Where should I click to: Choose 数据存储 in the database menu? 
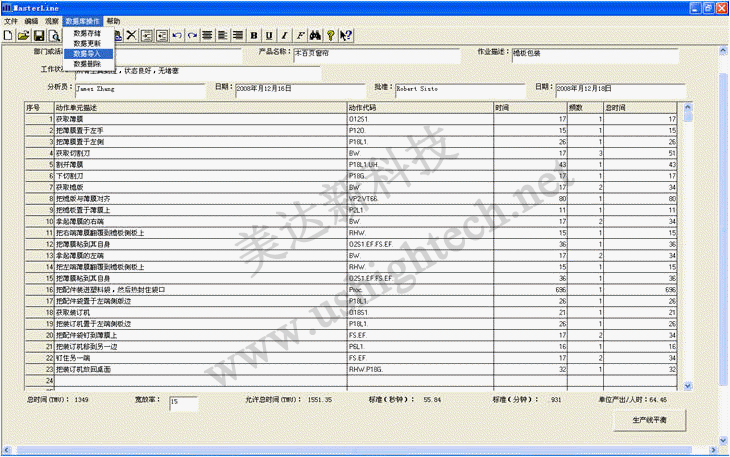(x=87, y=33)
